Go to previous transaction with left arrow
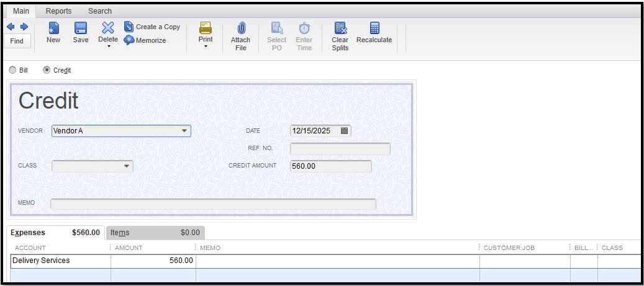The image size is (644, 286). pyautogui.click(x=11, y=27)
